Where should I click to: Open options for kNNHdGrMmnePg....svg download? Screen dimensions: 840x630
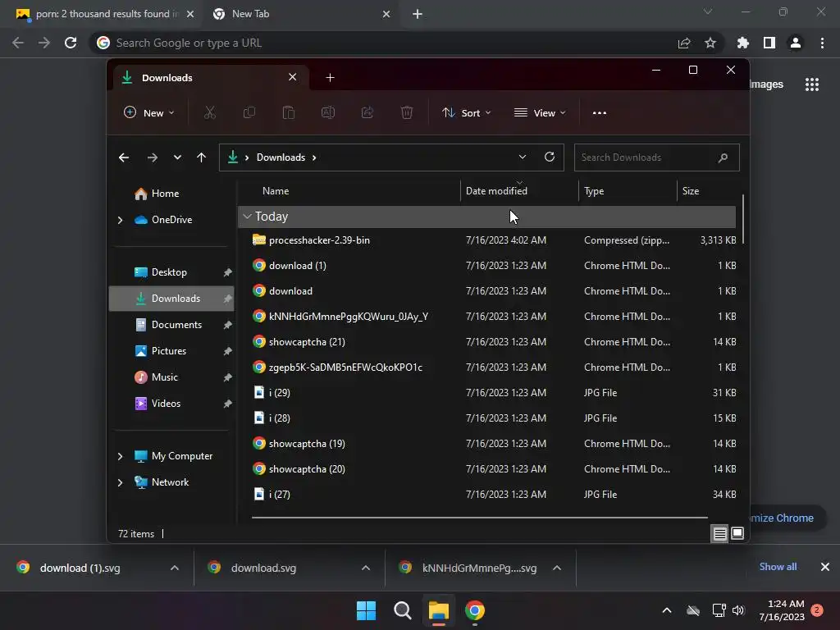557,568
